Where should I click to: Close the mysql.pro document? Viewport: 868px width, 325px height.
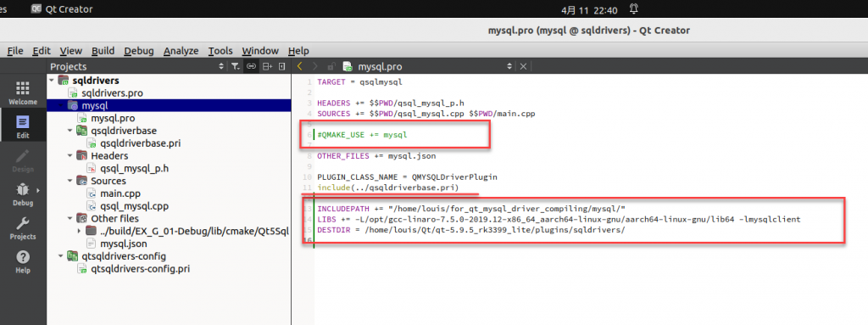coord(523,66)
